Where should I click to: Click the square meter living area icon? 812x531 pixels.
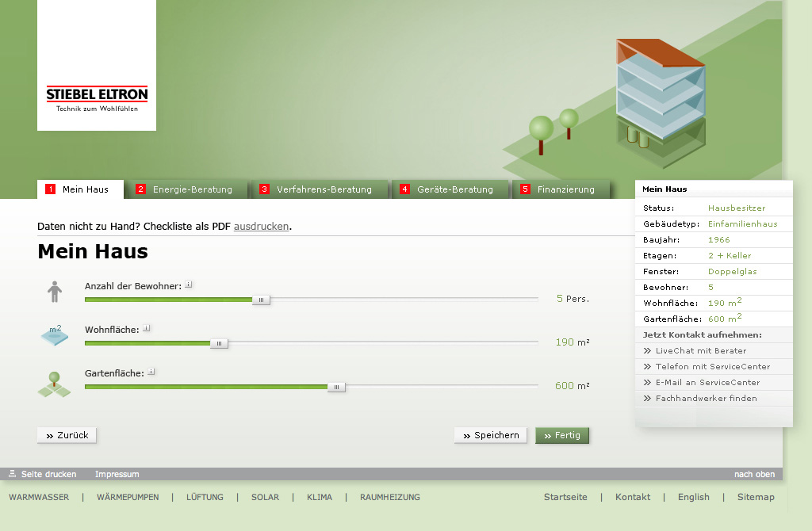coord(54,335)
